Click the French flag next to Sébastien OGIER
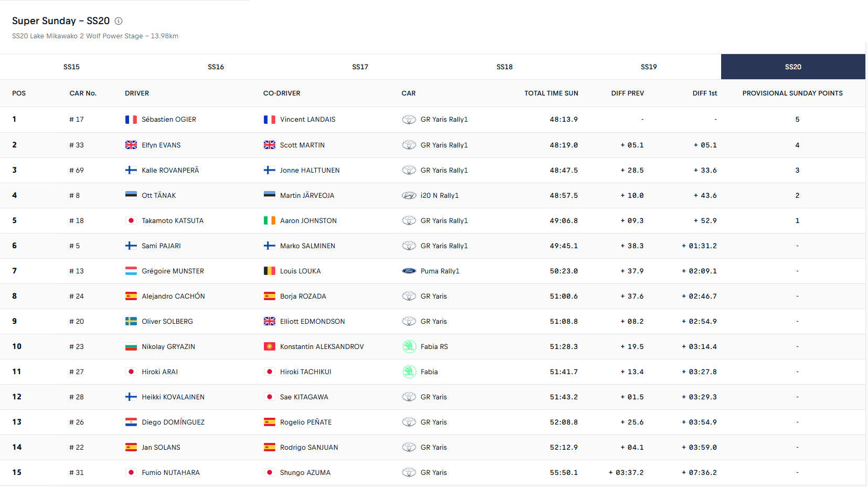This screenshot has height=487, width=868. (x=131, y=120)
